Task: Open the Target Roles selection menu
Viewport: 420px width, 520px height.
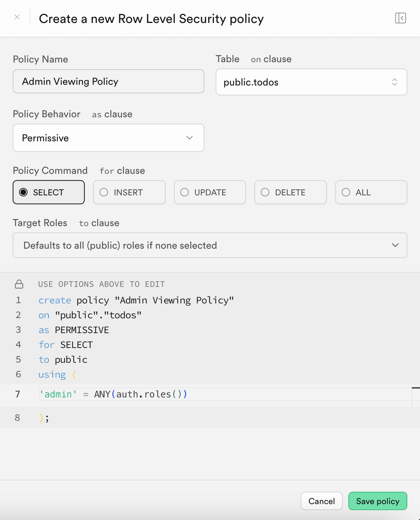Action: (210, 245)
